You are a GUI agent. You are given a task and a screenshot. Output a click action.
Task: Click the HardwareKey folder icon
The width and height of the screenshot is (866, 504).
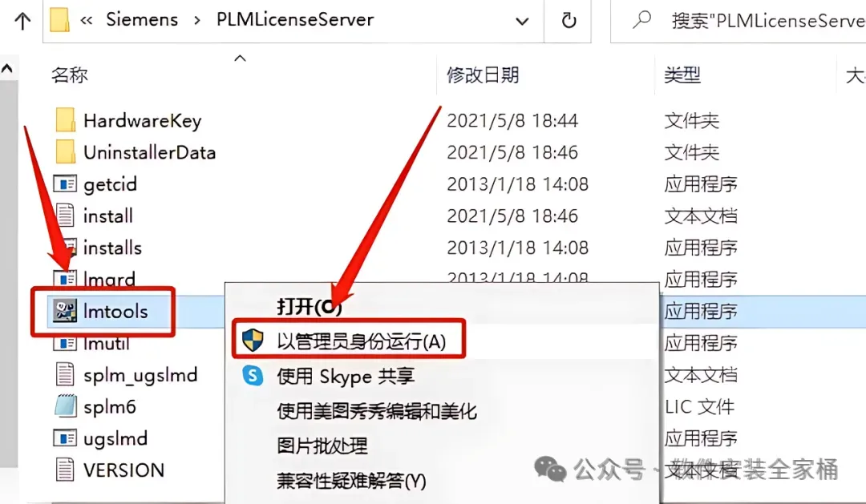65,119
